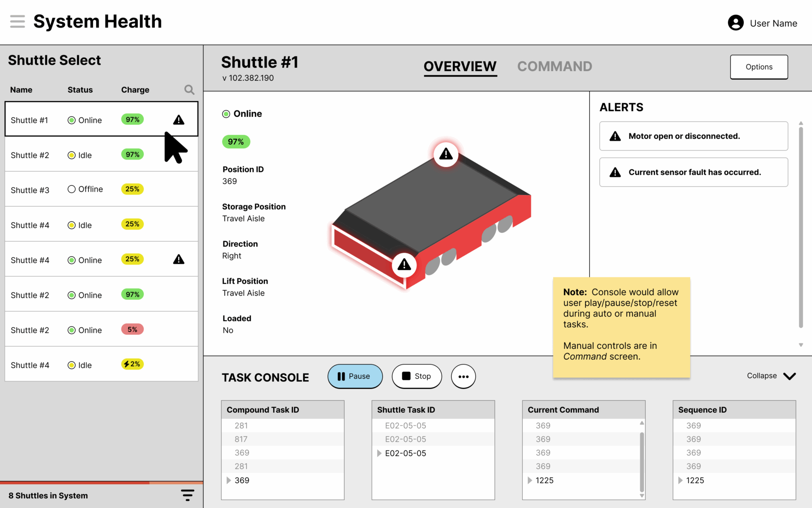Open the hamburger menu icon
812x508 pixels.
[17, 21]
